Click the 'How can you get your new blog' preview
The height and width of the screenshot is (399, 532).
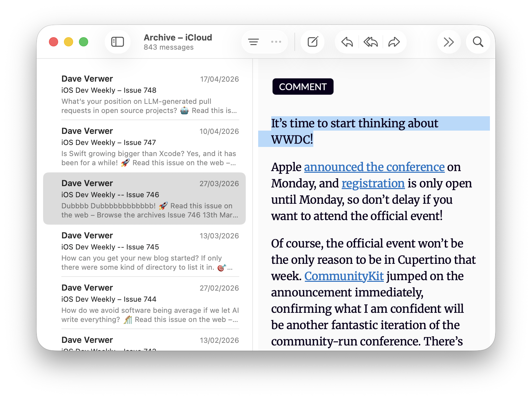click(147, 263)
